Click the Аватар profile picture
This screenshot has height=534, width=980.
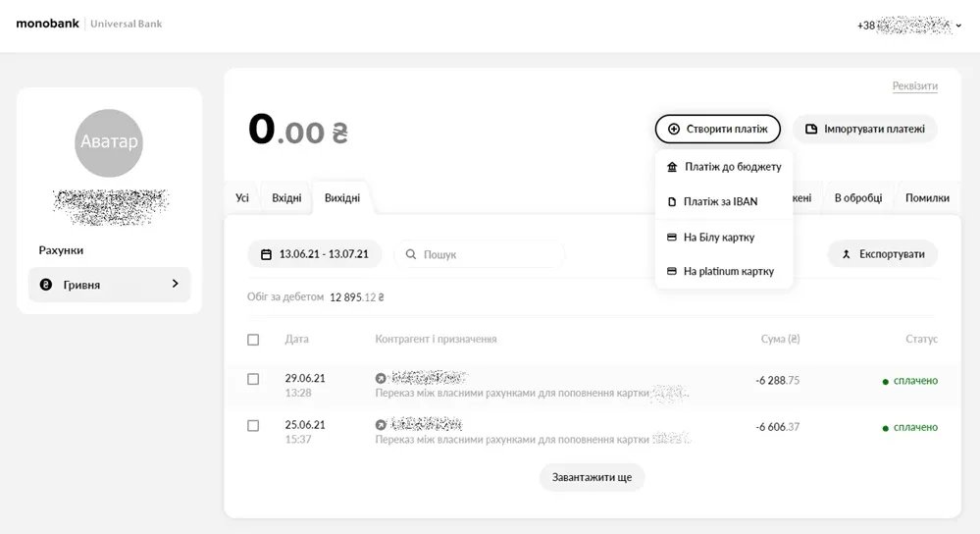pyautogui.click(x=109, y=142)
